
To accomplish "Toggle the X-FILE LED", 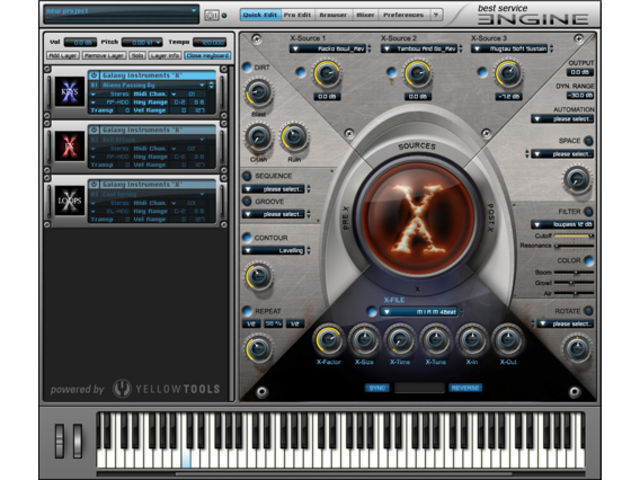I will (x=372, y=312).
